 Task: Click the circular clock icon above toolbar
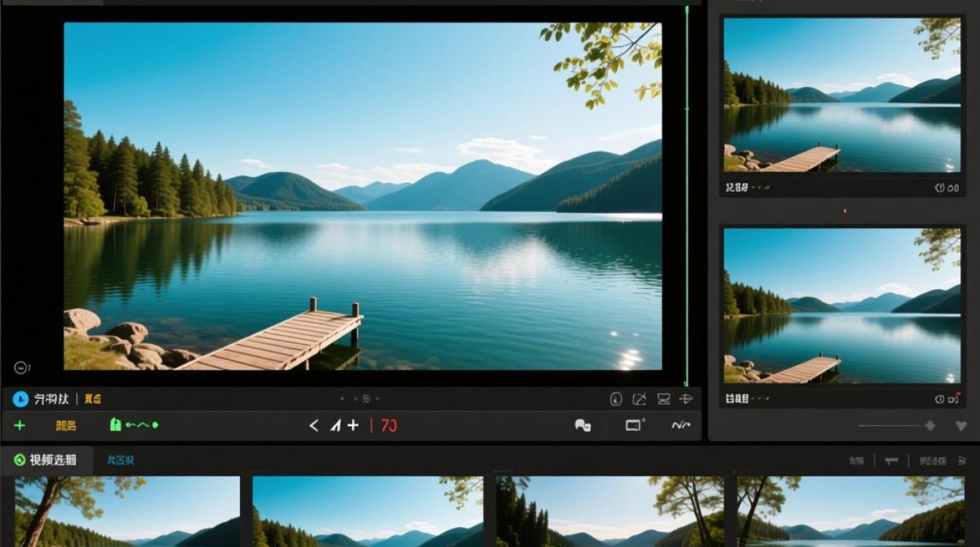click(x=615, y=399)
